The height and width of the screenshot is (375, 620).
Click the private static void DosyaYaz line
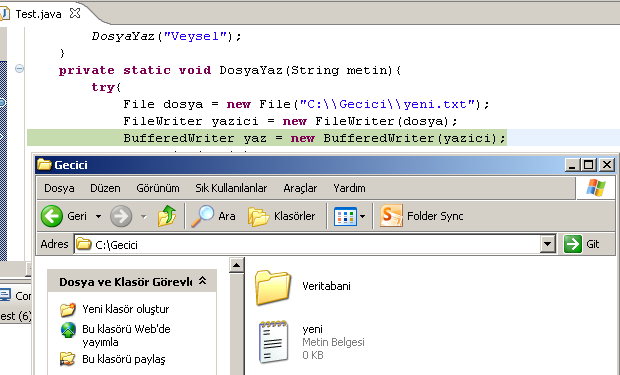230,70
